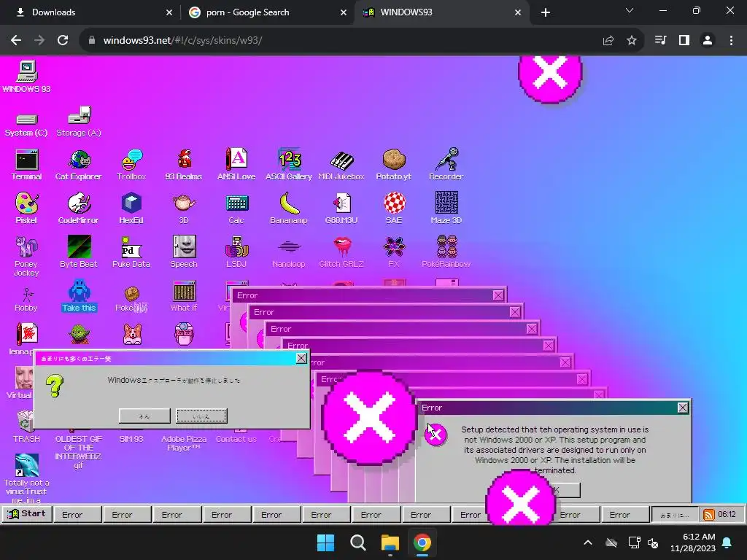Image resolution: width=747 pixels, height=560 pixels.
Task: Close the front Error dialog with setup message
Action: click(x=683, y=408)
